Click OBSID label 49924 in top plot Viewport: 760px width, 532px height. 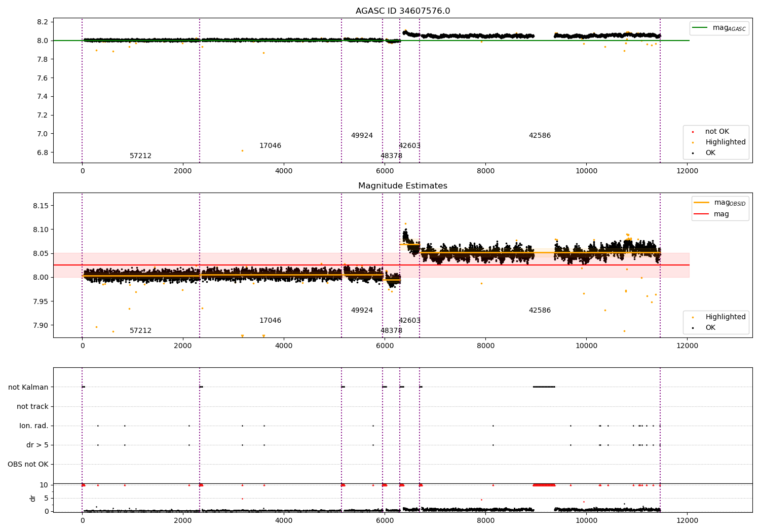coord(362,136)
